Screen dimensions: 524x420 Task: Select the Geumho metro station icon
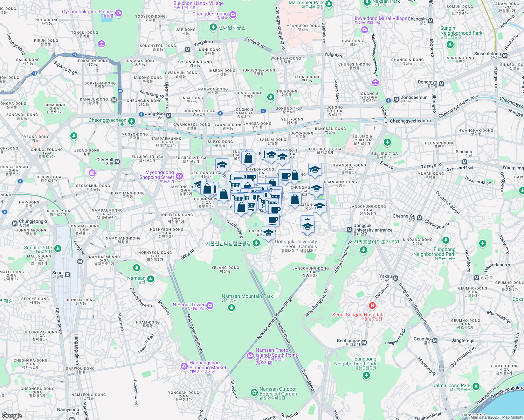tap(435, 341)
